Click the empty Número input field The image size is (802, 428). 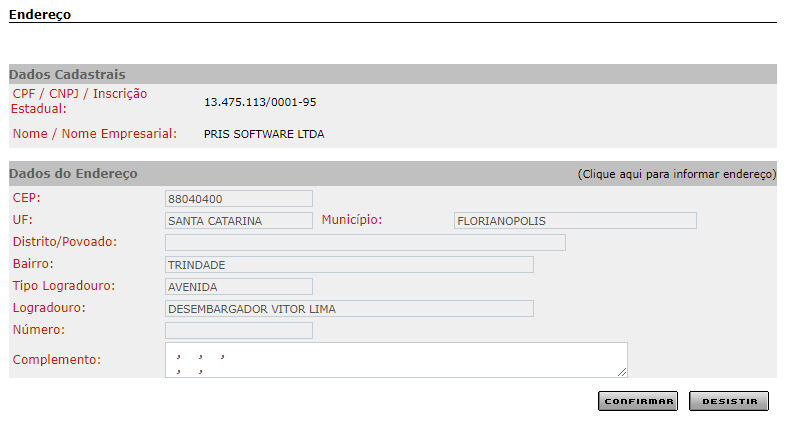[238, 331]
